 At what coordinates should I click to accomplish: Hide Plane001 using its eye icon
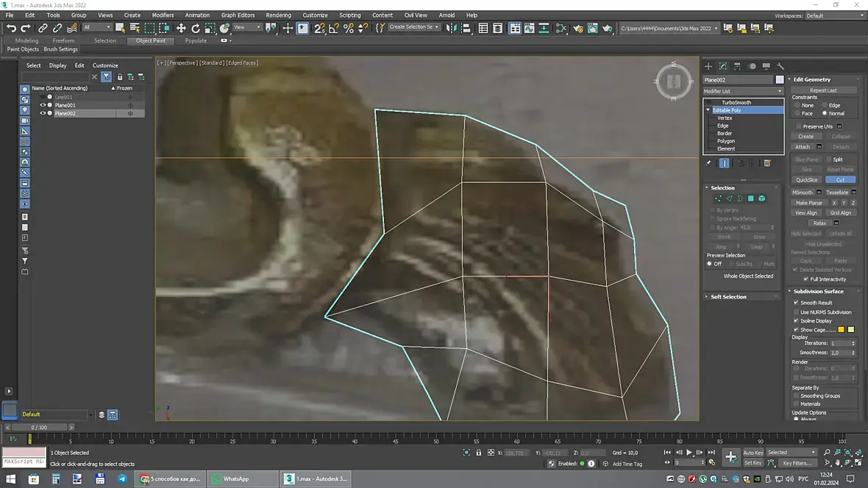pyautogui.click(x=43, y=105)
